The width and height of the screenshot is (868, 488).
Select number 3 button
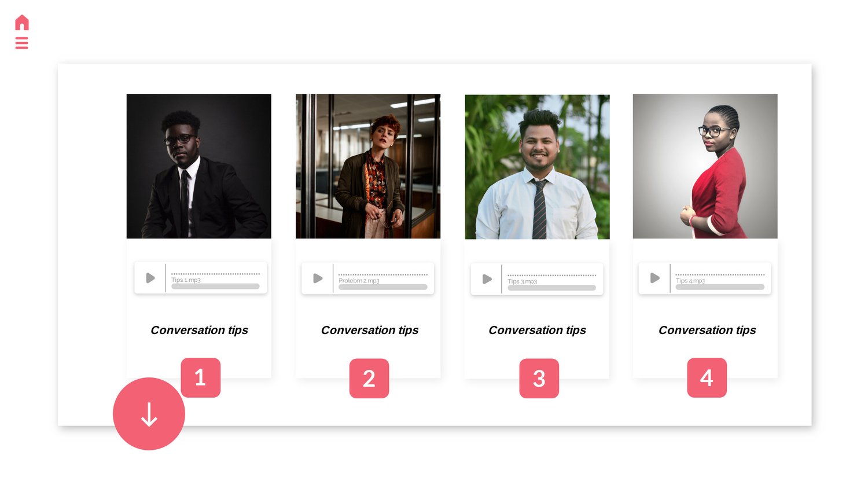click(539, 379)
